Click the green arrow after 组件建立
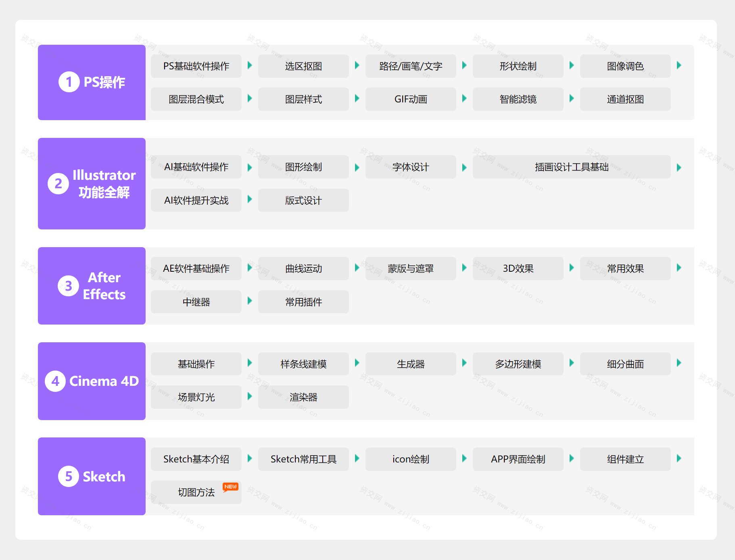Image resolution: width=735 pixels, height=560 pixels. [x=679, y=458]
